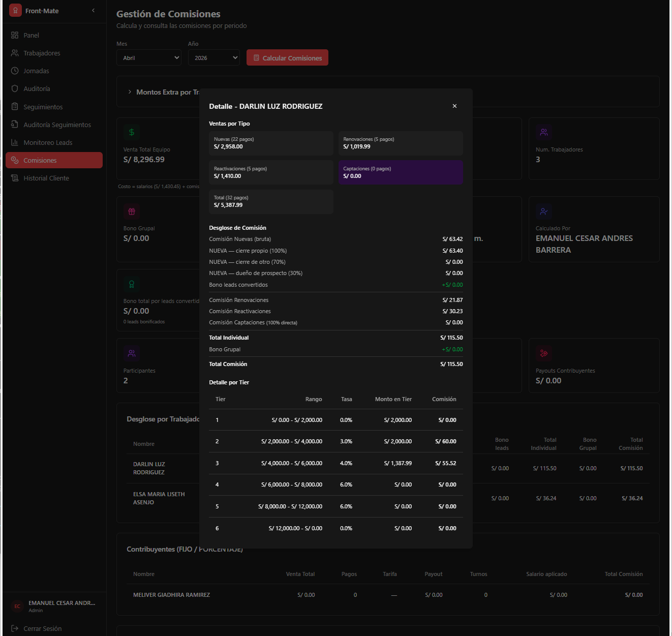
Task: Open the Panel menu item
Action: 53,35
